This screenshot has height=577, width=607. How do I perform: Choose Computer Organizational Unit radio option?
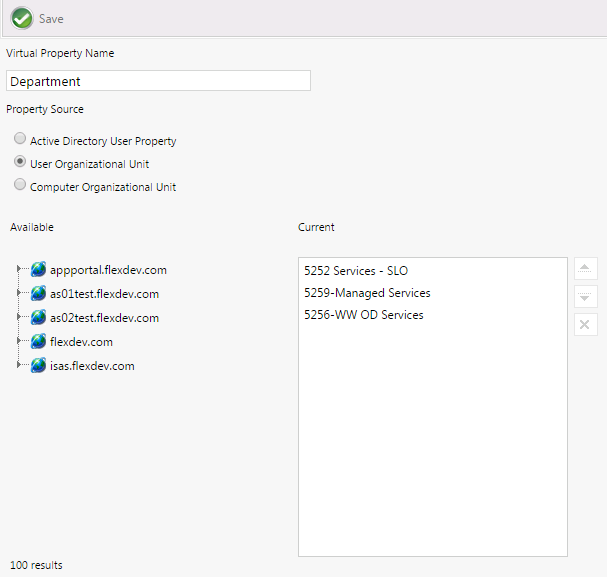[x=20, y=185]
